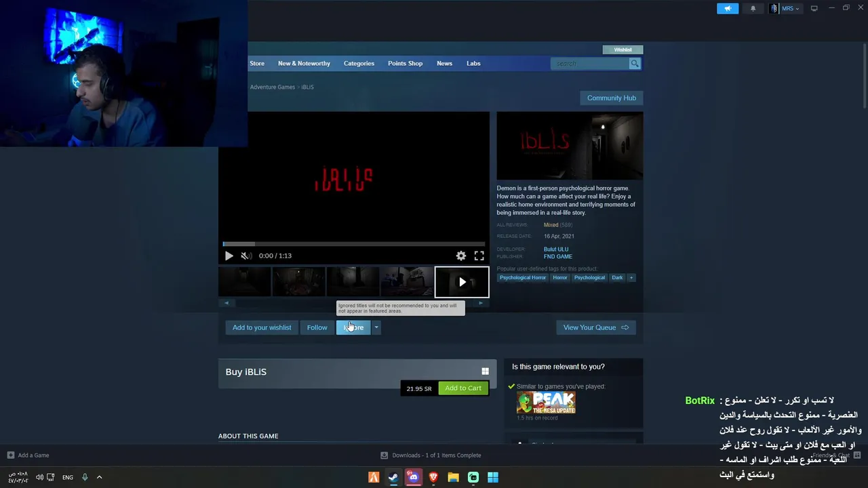Open Steam announcements megaphone icon
The height and width of the screenshot is (488, 868).
click(x=728, y=8)
